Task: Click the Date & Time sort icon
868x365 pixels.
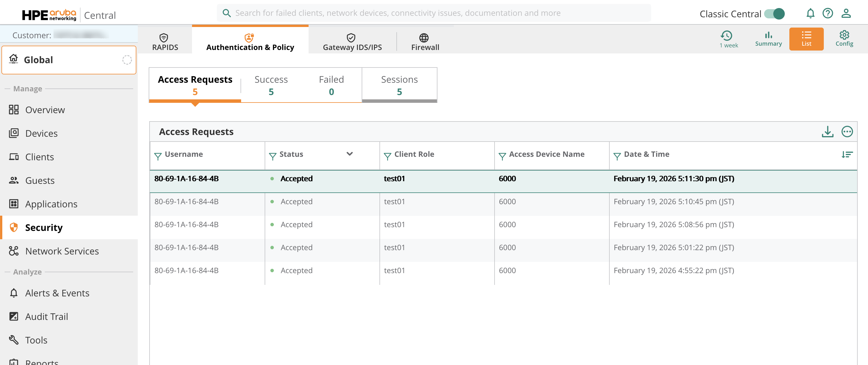Action: point(846,155)
